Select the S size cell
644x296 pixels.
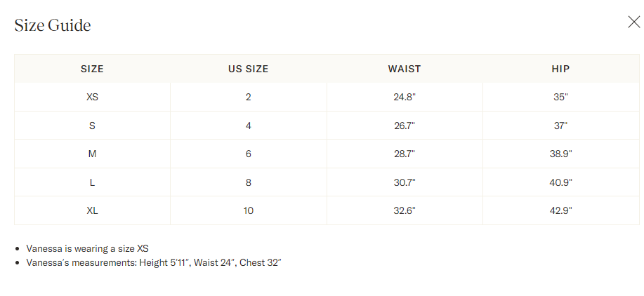coord(92,126)
